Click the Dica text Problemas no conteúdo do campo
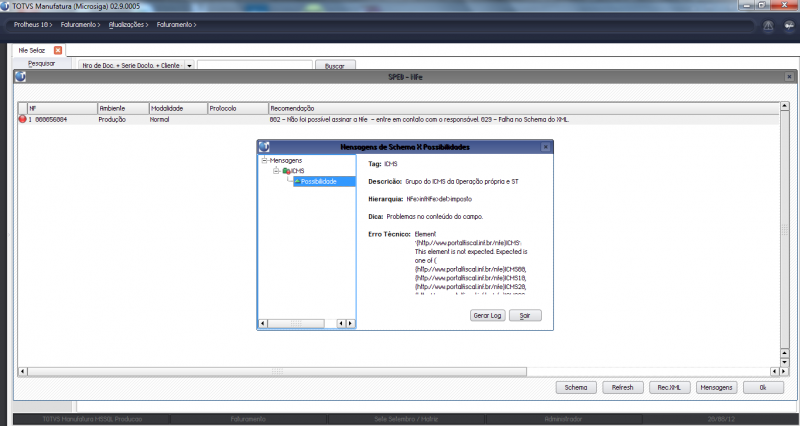This screenshot has height=426, width=800. click(435, 216)
